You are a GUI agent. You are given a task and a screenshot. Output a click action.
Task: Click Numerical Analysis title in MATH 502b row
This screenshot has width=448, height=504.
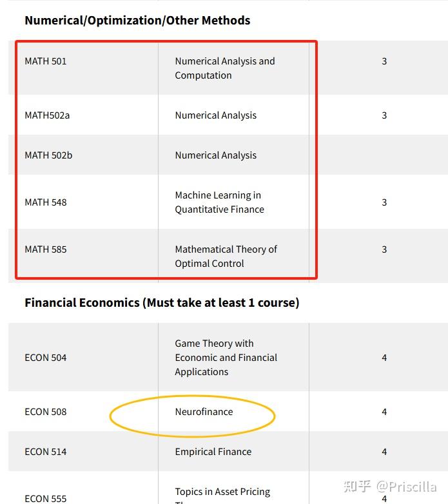pyautogui.click(x=215, y=155)
